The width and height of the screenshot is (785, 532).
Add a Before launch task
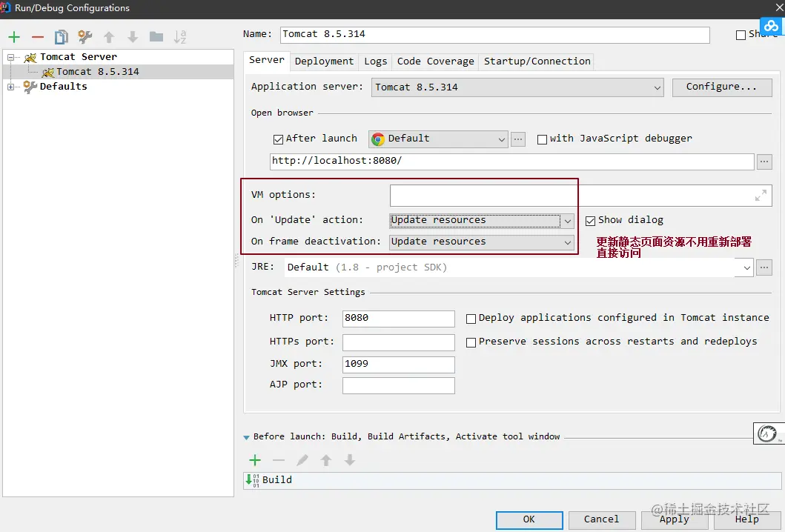[x=255, y=460]
